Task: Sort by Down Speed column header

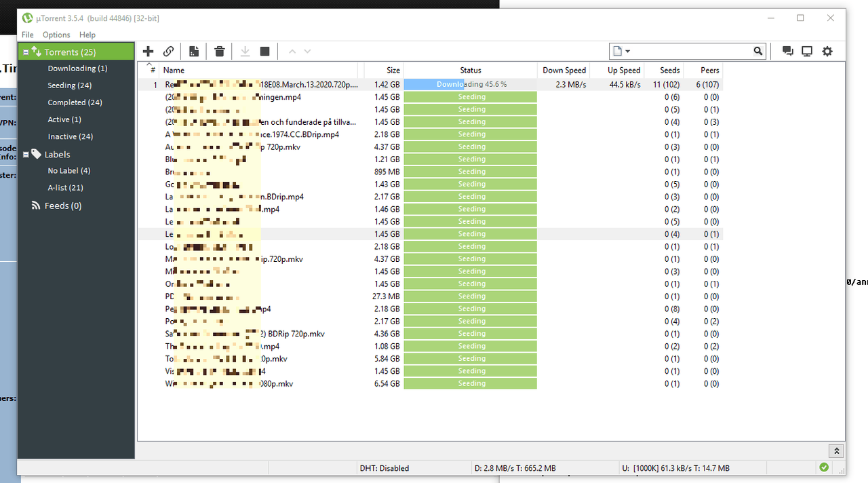Action: (x=564, y=70)
